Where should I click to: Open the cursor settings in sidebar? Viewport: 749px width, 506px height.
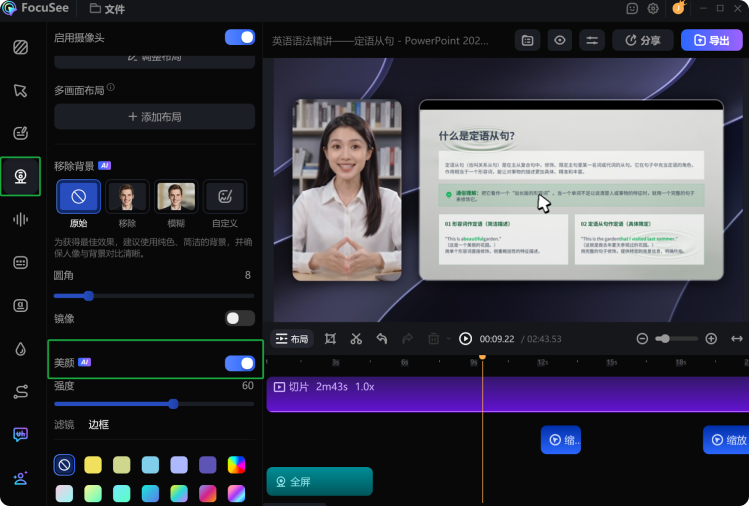pyautogui.click(x=20, y=90)
